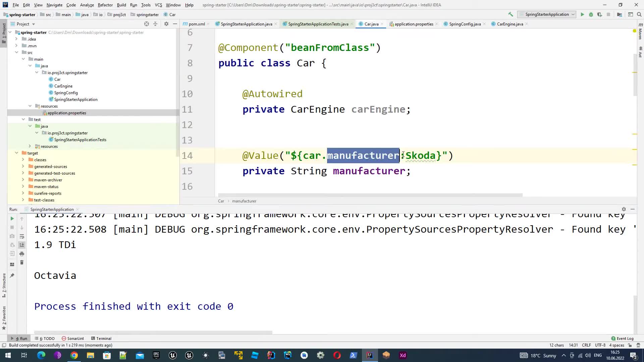644x362 pixels.
Task: Hide the Run tool window
Action: (x=633, y=209)
